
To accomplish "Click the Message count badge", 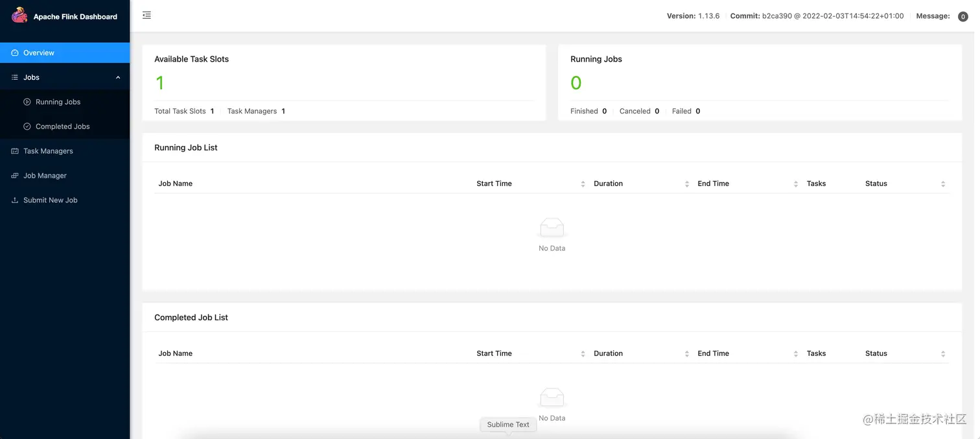I will [x=962, y=16].
